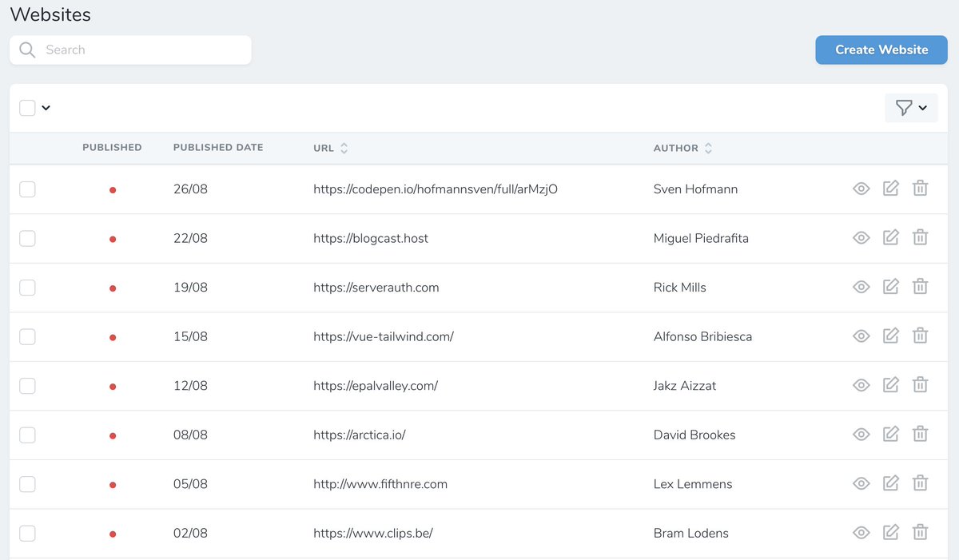
Task: Select the Alfonso Bribiesca row checkbox
Action: pos(27,336)
